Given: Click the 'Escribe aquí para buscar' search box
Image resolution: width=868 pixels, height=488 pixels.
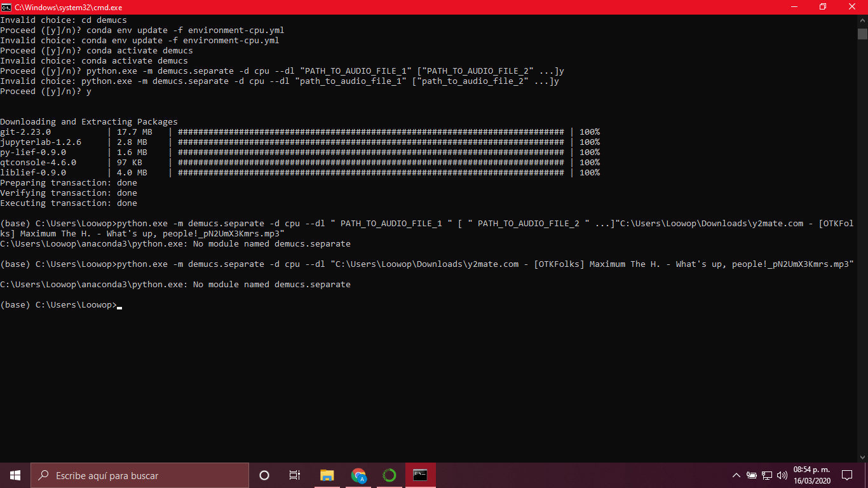Looking at the screenshot, I should [x=140, y=475].
